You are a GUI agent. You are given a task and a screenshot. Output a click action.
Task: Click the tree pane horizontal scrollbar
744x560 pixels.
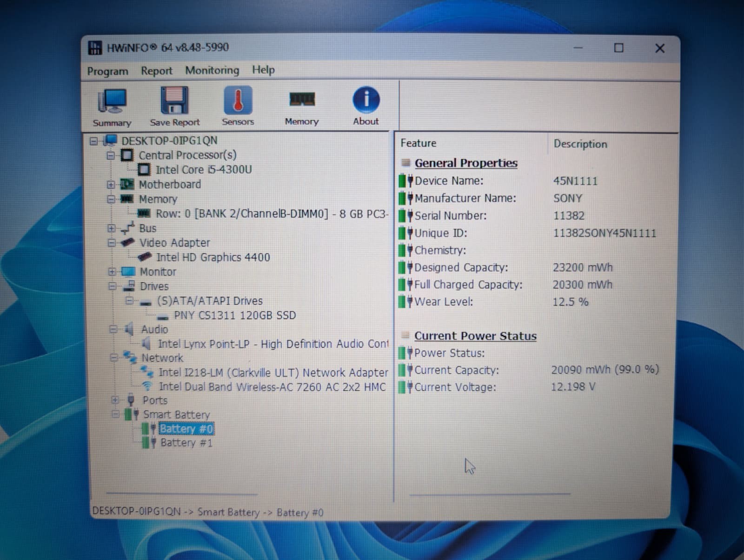pyautogui.click(x=181, y=493)
